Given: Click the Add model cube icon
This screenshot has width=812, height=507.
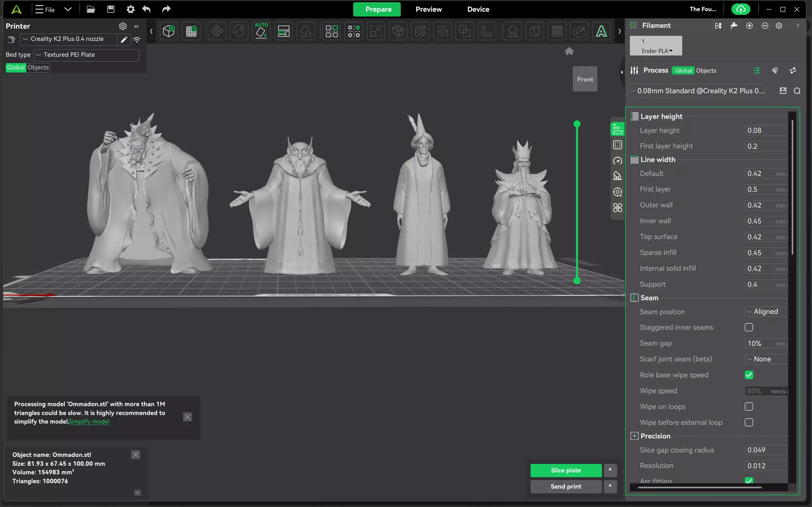Looking at the screenshot, I should [169, 31].
